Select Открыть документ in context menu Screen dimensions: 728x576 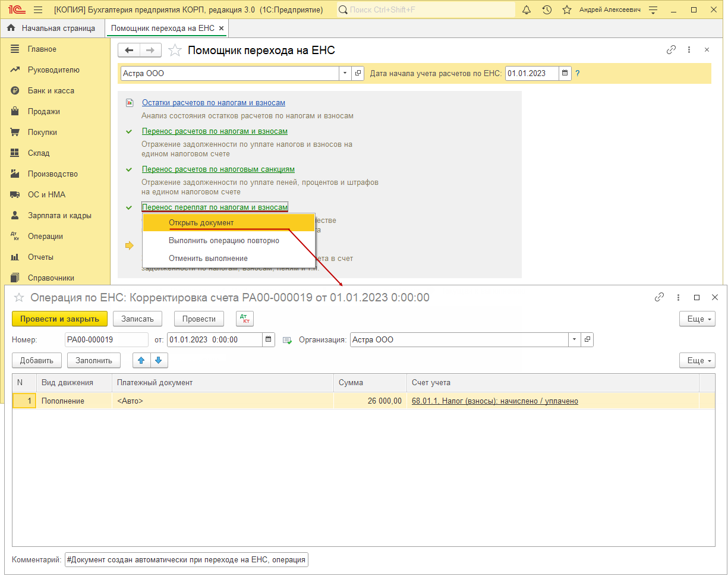pos(229,223)
